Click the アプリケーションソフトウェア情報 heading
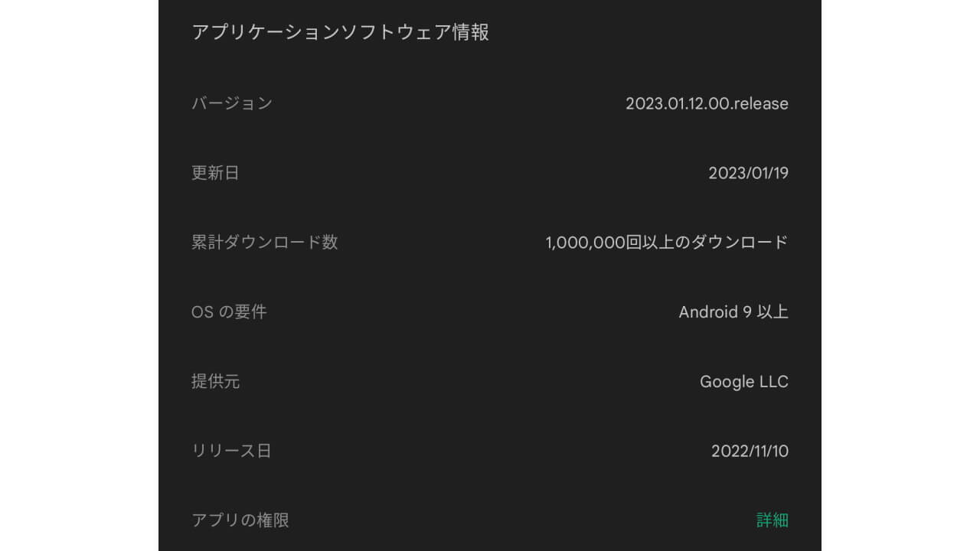 [340, 32]
